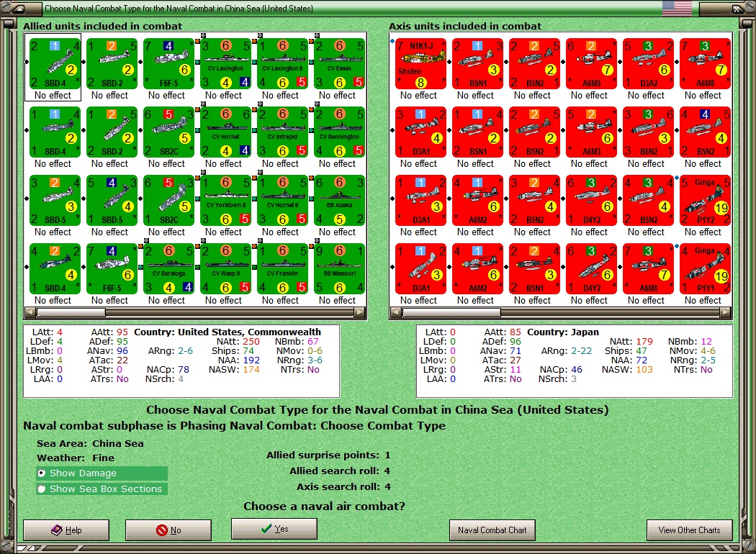Image resolution: width=756 pixels, height=554 pixels.
Task: Close the Naval Combat Type window
Action: coord(737,8)
